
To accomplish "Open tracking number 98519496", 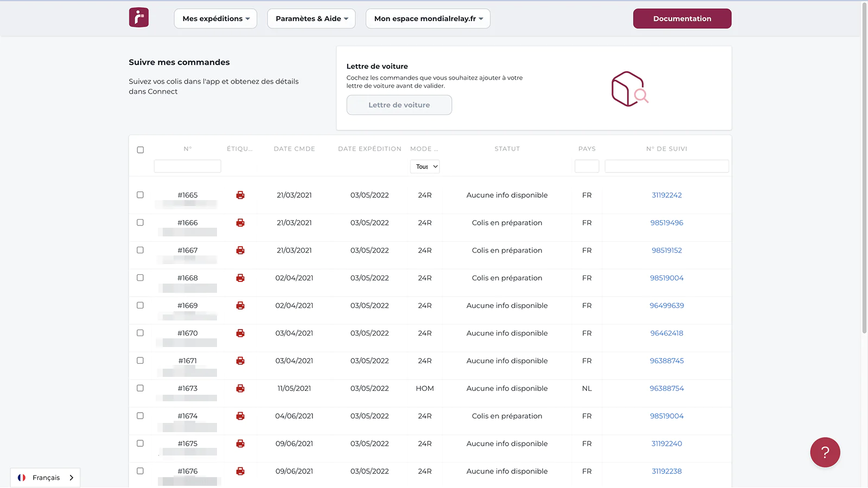I will [x=667, y=223].
